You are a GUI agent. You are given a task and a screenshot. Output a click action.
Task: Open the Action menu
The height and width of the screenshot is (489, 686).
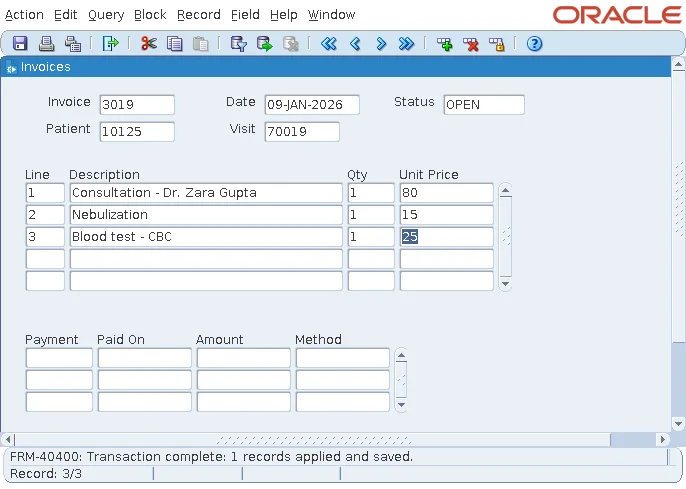pyautogui.click(x=24, y=15)
